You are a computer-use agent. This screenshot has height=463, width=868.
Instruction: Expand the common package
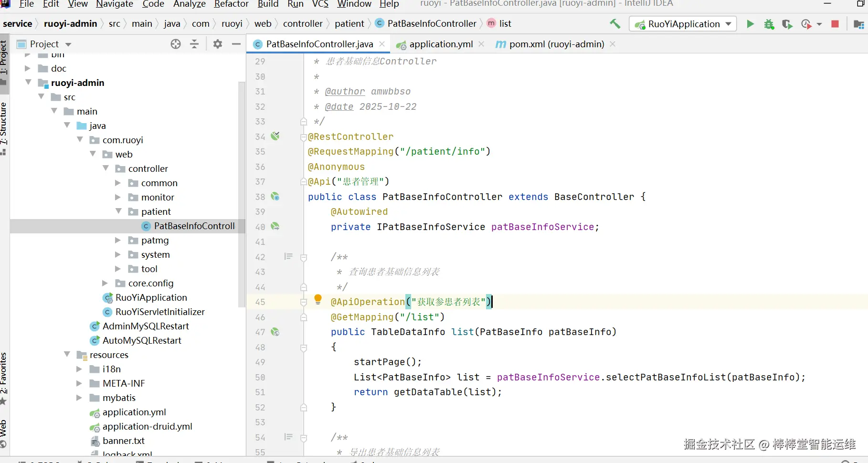118,183
